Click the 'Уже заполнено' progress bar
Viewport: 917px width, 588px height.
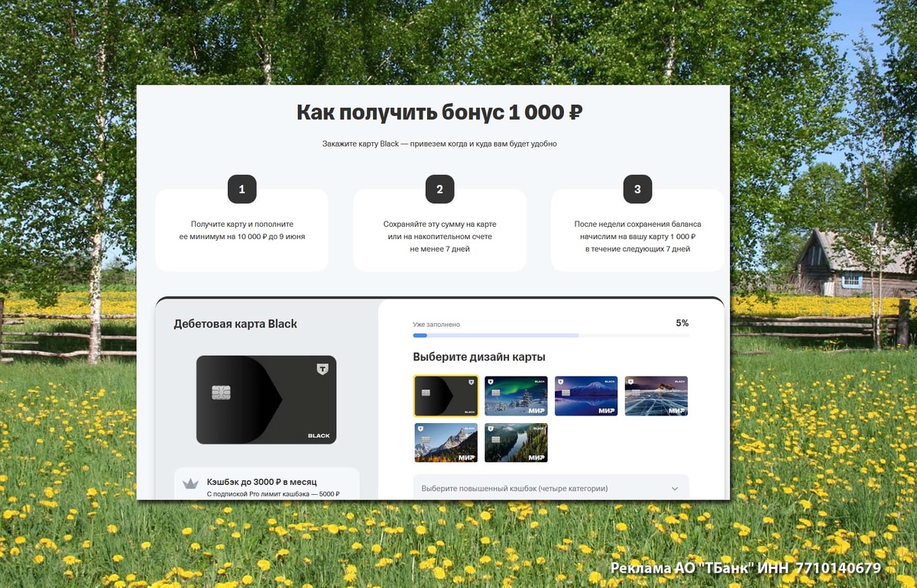click(551, 335)
